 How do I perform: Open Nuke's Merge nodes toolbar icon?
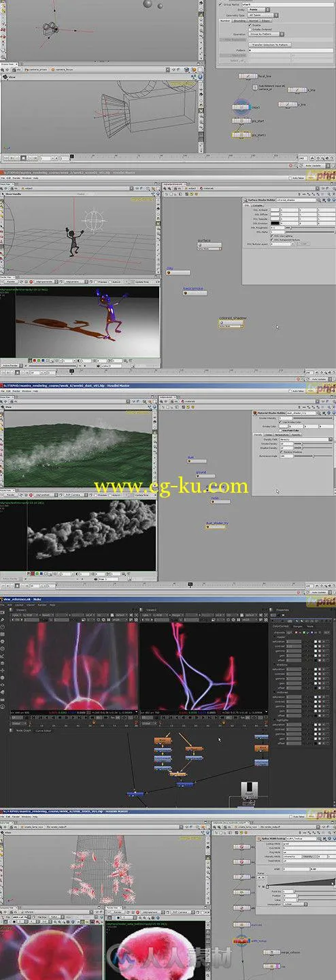point(3,663)
